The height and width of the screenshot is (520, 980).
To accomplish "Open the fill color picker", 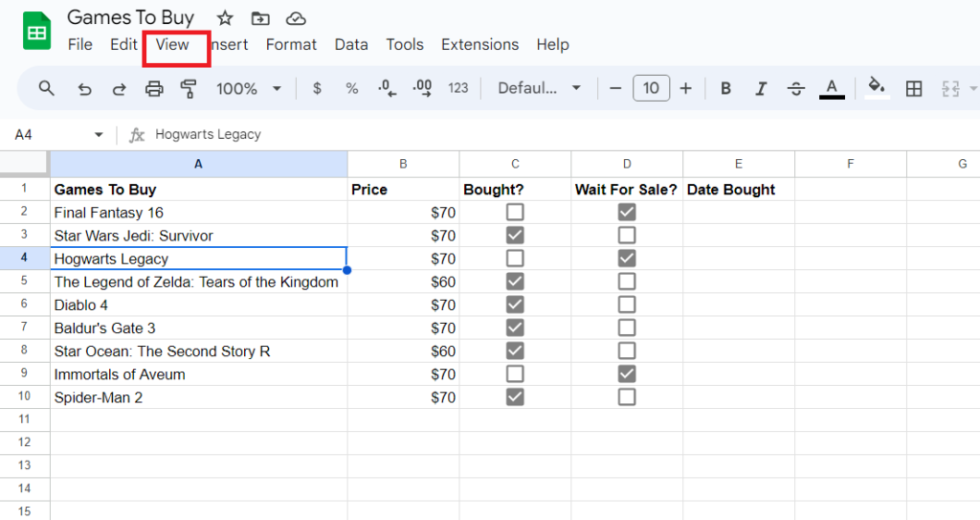I will click(877, 87).
